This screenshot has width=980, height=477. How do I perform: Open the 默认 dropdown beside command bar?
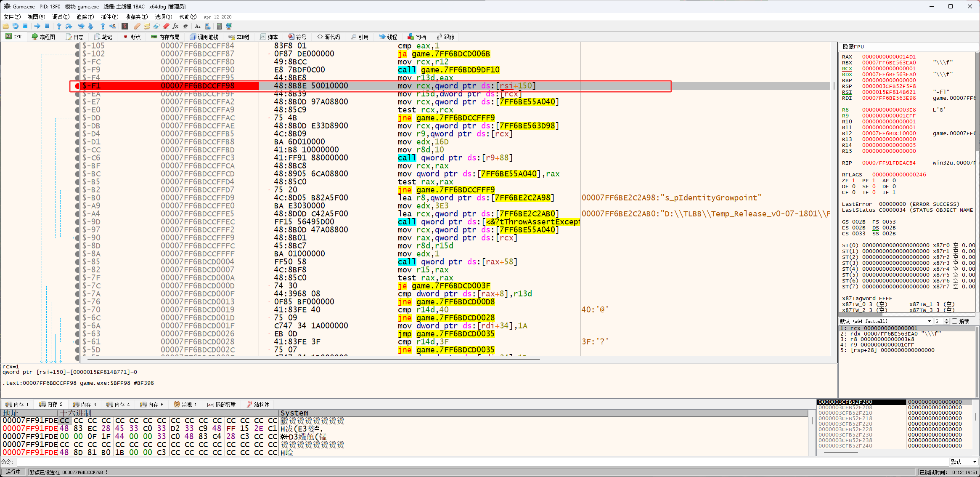[x=974, y=462]
